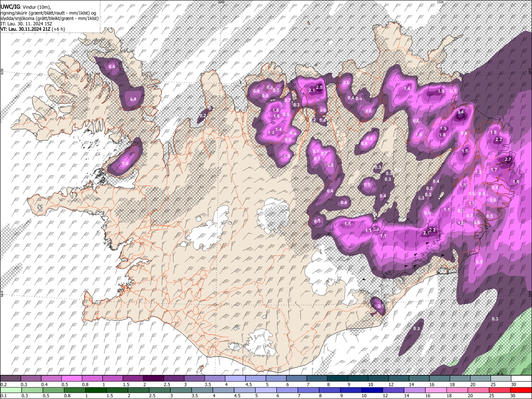The width and height of the screenshot is (532, 399).
Task: Click the '0.1' label under the lower legend row
Action: click(x=3, y=396)
